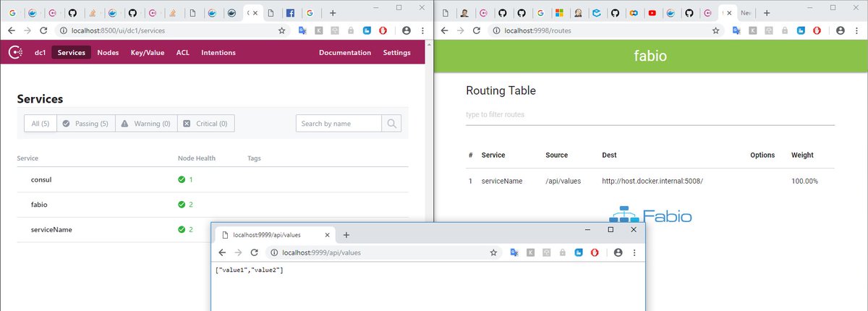
Task: Open the serviceName service in Consul list
Action: pyautogui.click(x=213, y=230)
